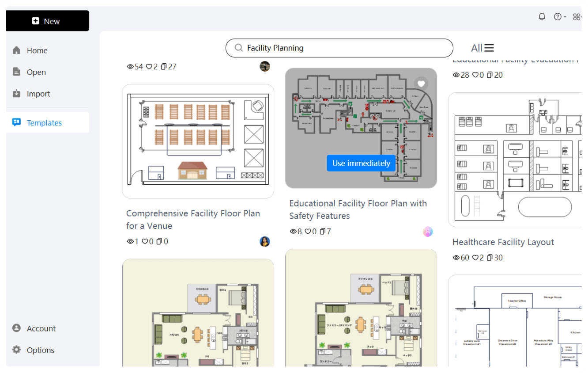Click Use immediately button

pos(361,163)
